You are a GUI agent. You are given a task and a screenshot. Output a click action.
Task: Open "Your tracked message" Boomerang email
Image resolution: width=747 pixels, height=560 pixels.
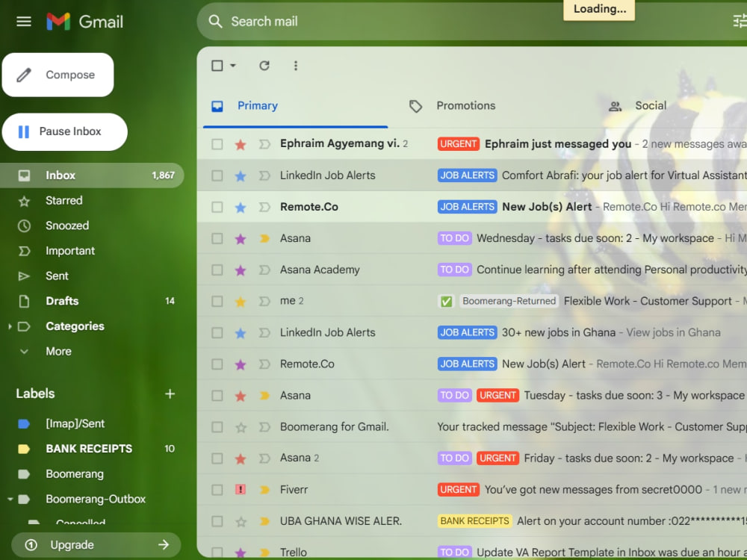471,426
